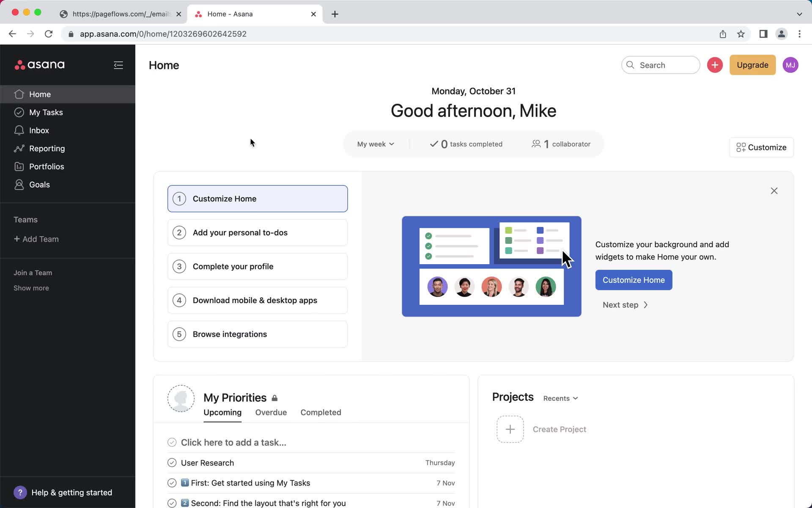This screenshot has height=508, width=812.
Task: Reload the page with the refresh icon
Action: 49,34
